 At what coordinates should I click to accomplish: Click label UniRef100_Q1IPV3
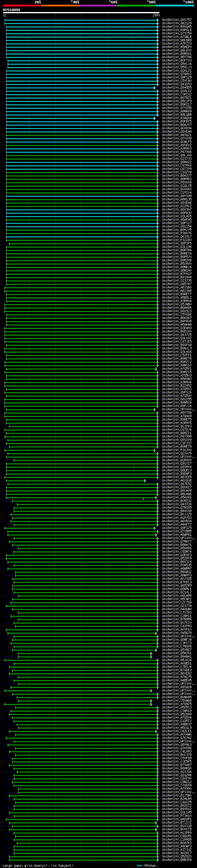(x=177, y=426)
